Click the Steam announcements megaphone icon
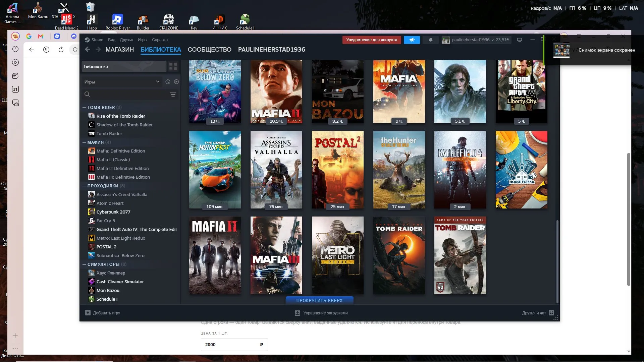This screenshot has height=362, width=644. pos(412,40)
